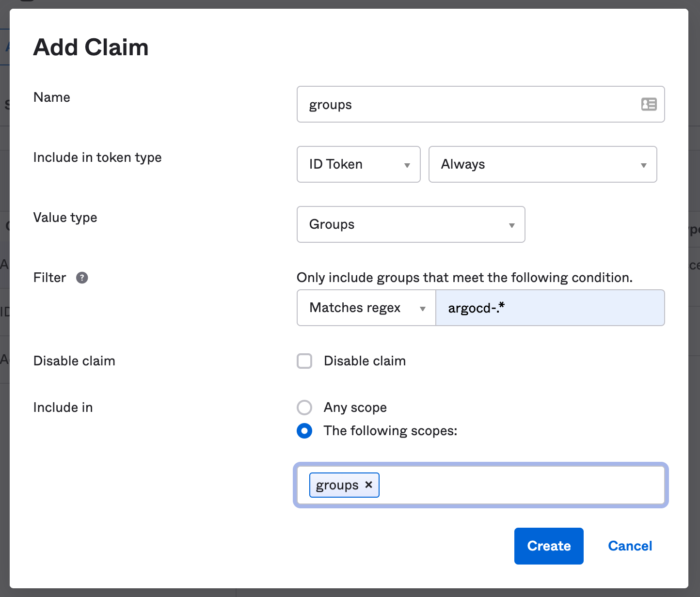Expand the Always inclusion dropdown
This screenshot has width=700, height=597.
[x=542, y=164]
